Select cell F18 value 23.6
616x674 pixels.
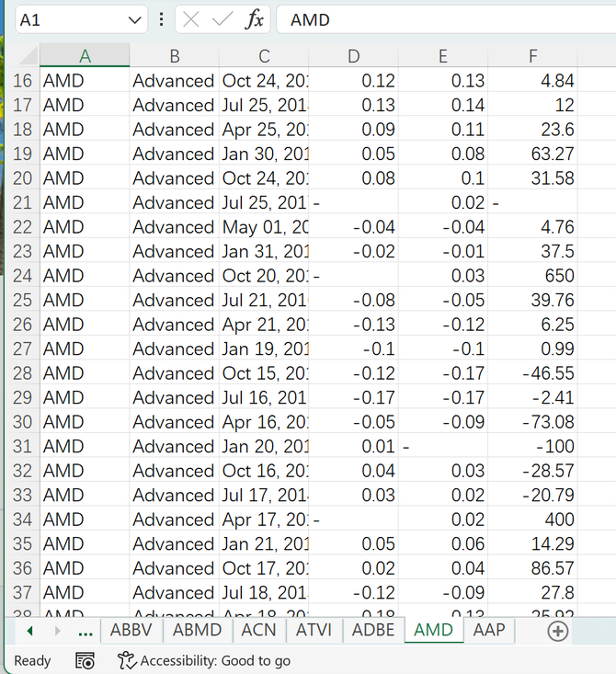(x=532, y=130)
